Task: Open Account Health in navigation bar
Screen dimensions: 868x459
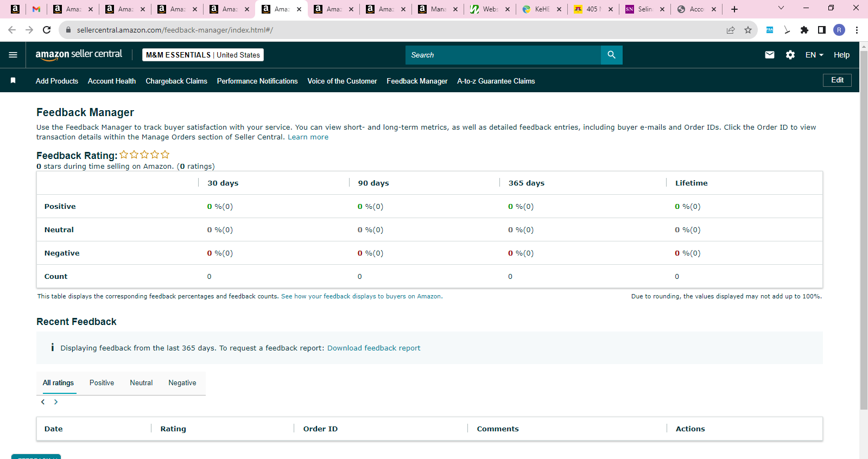Action: click(112, 81)
